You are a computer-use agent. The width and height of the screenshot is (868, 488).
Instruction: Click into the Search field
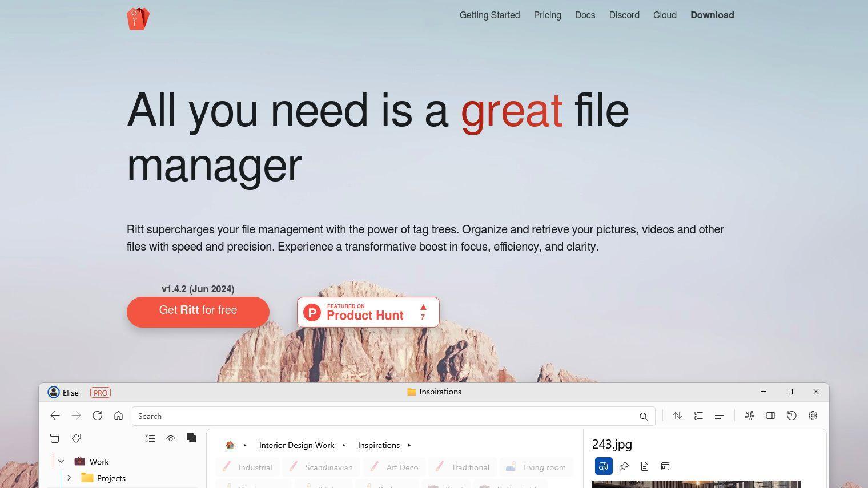(x=393, y=416)
